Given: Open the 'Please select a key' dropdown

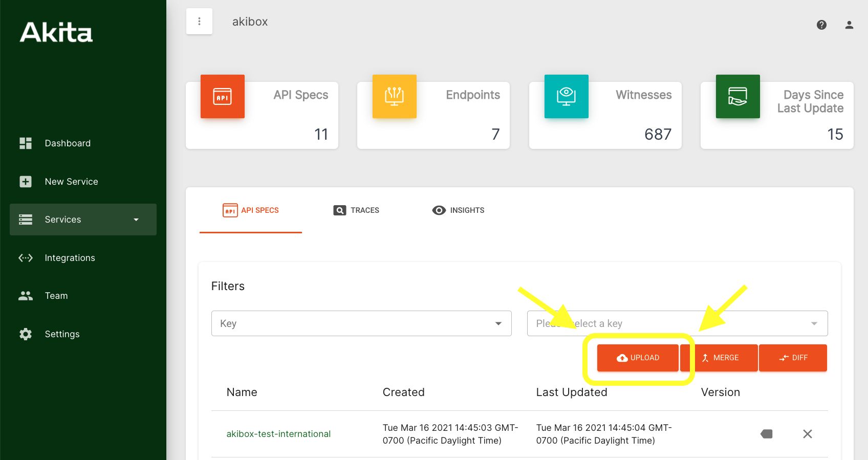Looking at the screenshot, I should pos(677,323).
